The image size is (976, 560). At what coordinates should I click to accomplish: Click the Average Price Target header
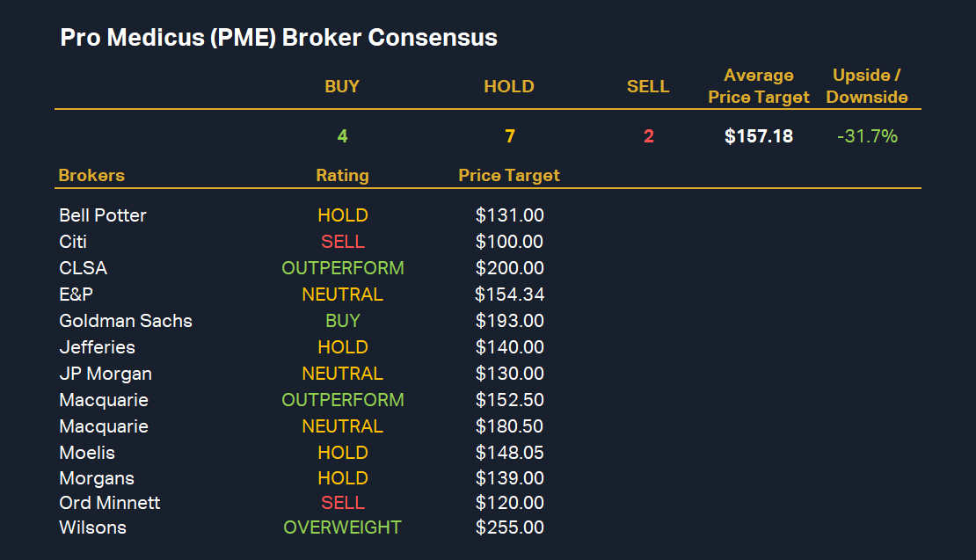[758, 86]
